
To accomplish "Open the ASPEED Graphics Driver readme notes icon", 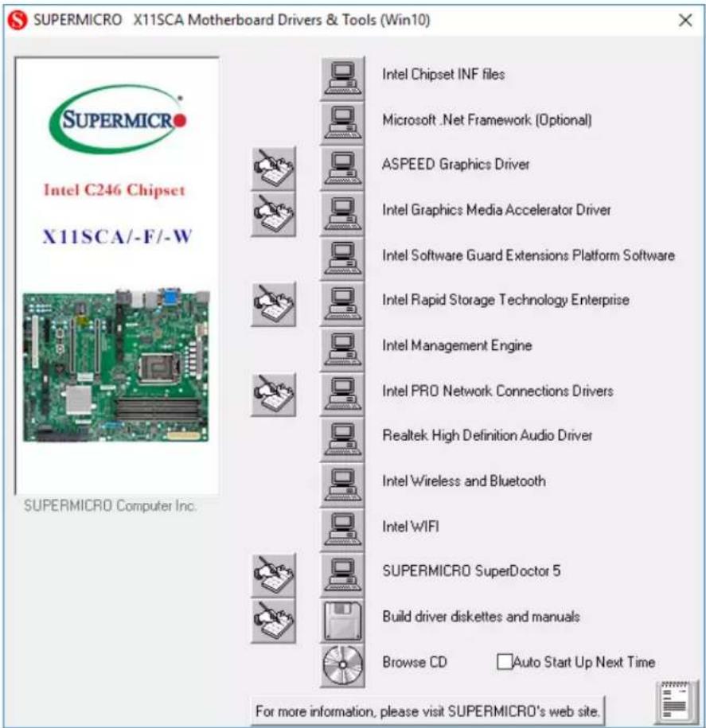I will coord(274,168).
